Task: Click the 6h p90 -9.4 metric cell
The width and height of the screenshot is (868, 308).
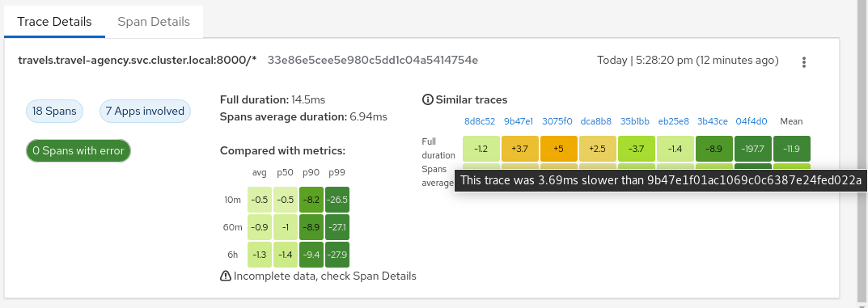Action: pyautogui.click(x=311, y=255)
